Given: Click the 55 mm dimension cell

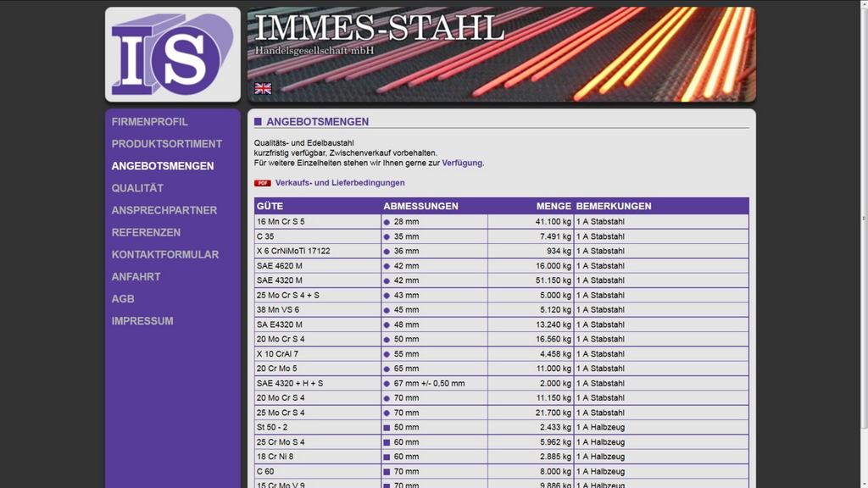Looking at the screenshot, I should (435, 353).
